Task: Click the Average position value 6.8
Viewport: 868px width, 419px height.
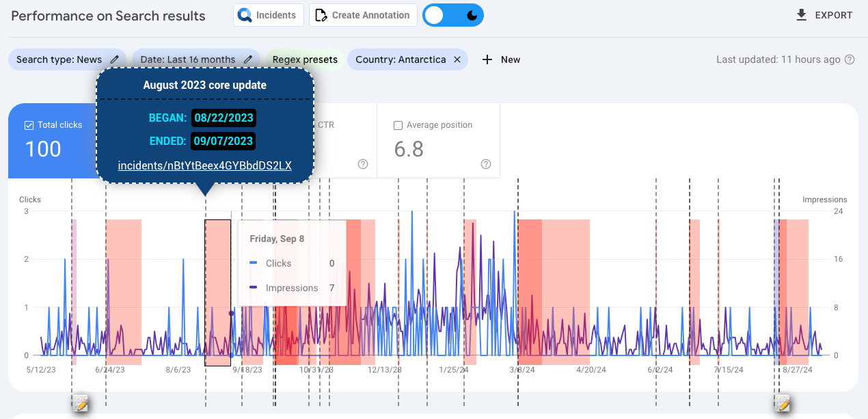Action: tap(409, 149)
